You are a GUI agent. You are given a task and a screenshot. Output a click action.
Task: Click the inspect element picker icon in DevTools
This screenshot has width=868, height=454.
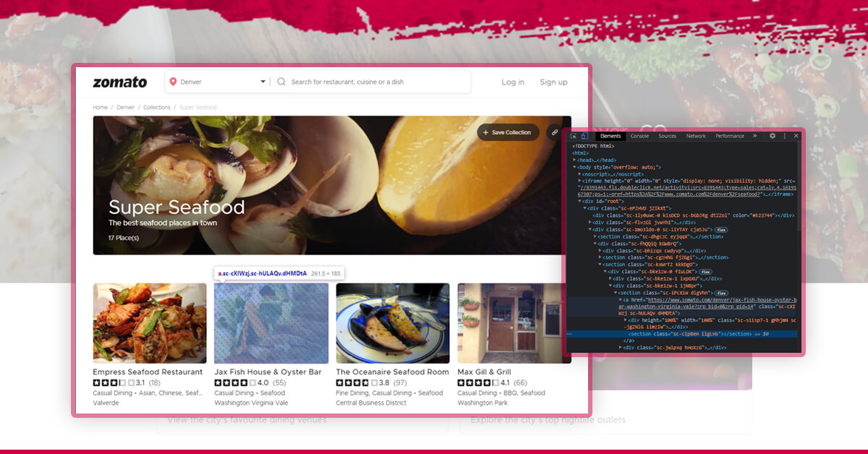pyautogui.click(x=574, y=136)
